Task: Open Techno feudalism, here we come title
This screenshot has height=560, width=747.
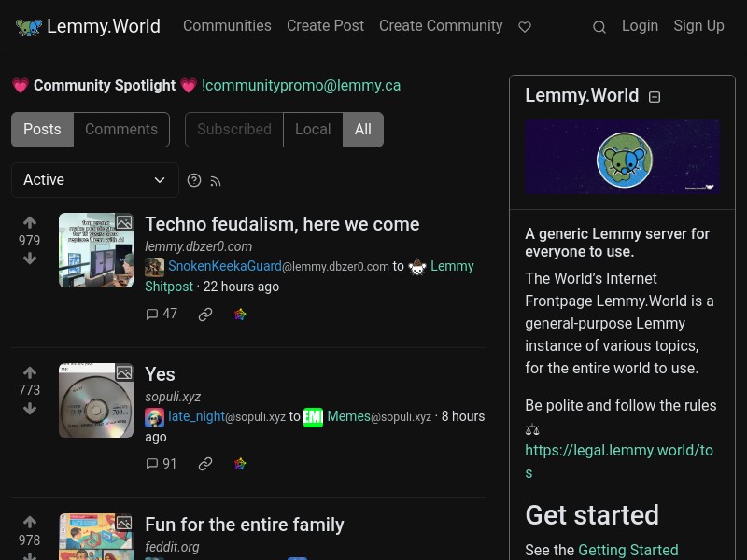Action: click(x=282, y=224)
